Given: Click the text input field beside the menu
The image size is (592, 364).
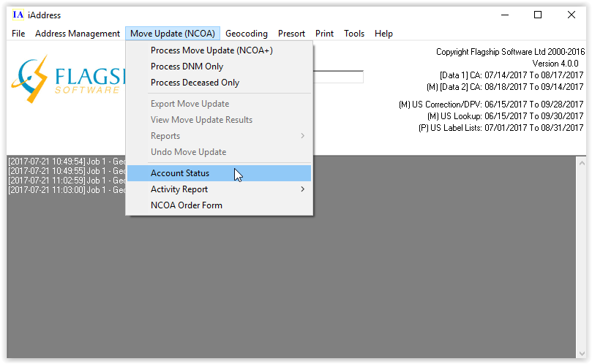Looking at the screenshot, I should tap(338, 77).
